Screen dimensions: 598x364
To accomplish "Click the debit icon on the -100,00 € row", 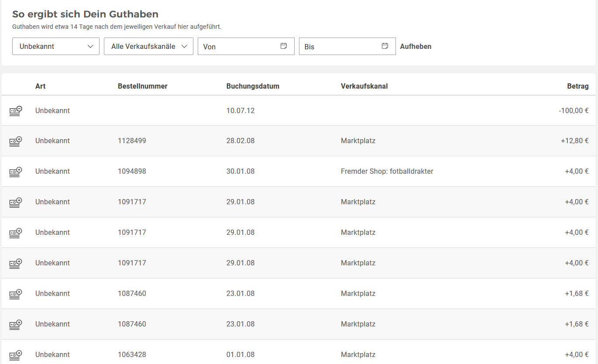I will click(16, 111).
